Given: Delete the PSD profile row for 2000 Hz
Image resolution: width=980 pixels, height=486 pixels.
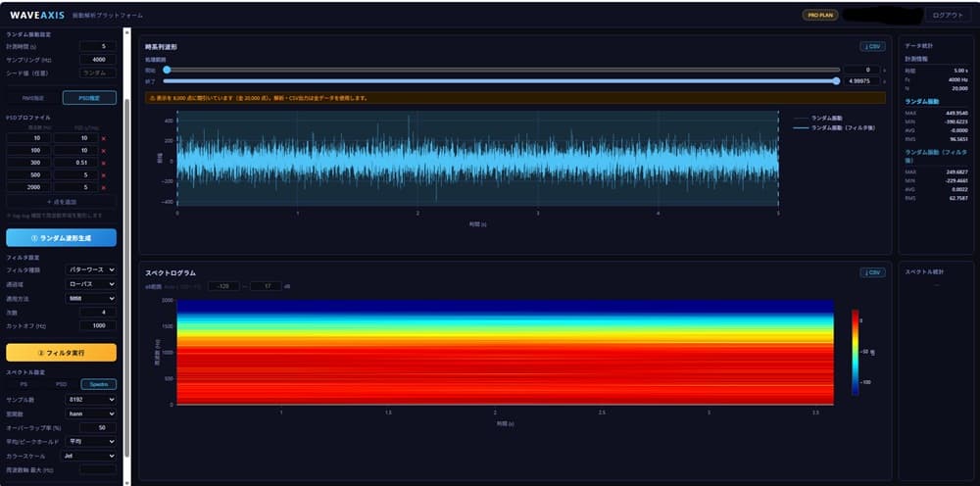Looking at the screenshot, I should (104, 187).
